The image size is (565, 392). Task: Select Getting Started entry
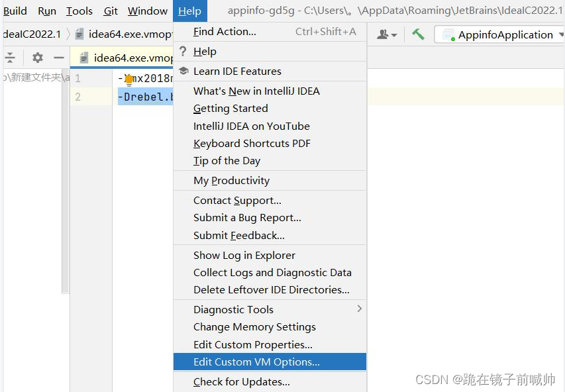[x=270, y=109]
